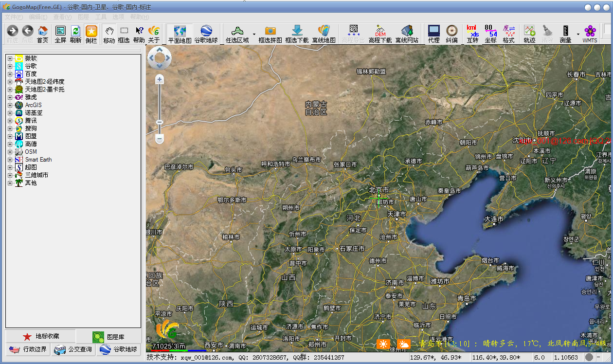Open the 任选区域 dropdown arrow
Screen dimensions: 613x364
click(254, 35)
